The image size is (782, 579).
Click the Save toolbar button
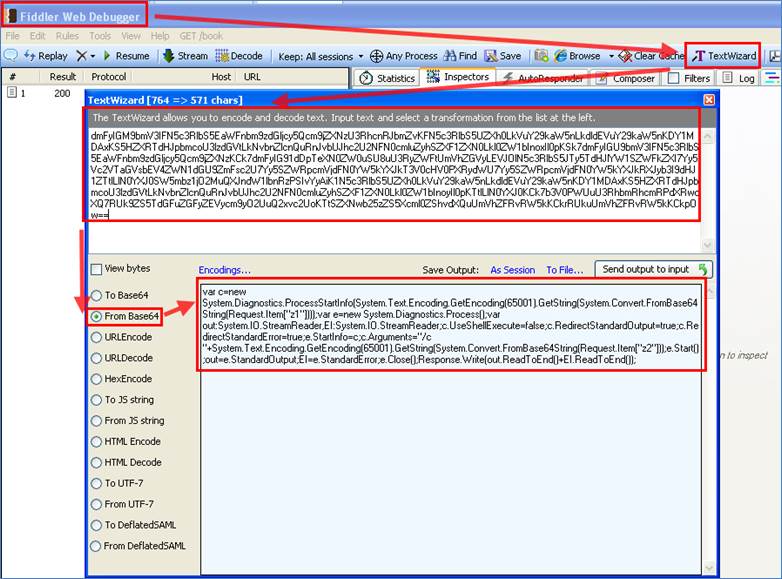coord(503,56)
